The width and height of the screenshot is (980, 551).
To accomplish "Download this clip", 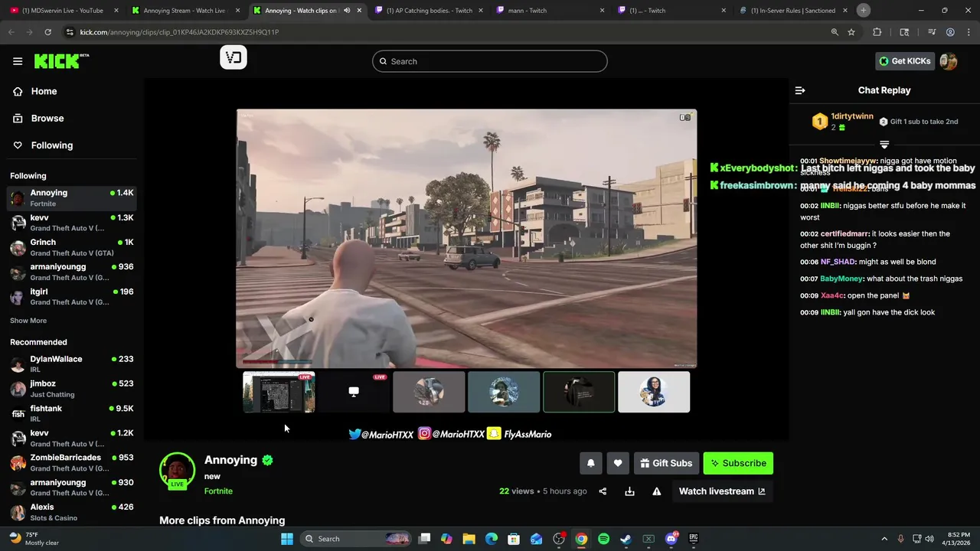I will [629, 491].
